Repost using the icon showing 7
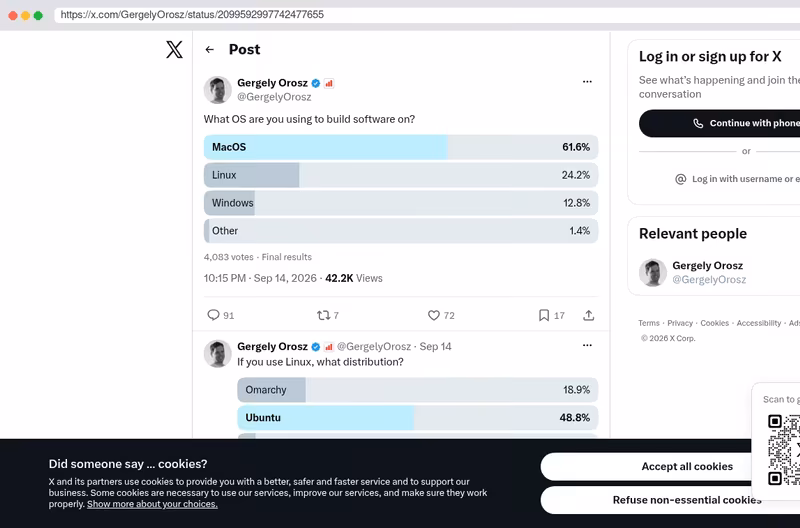The image size is (800, 528). pos(323,315)
